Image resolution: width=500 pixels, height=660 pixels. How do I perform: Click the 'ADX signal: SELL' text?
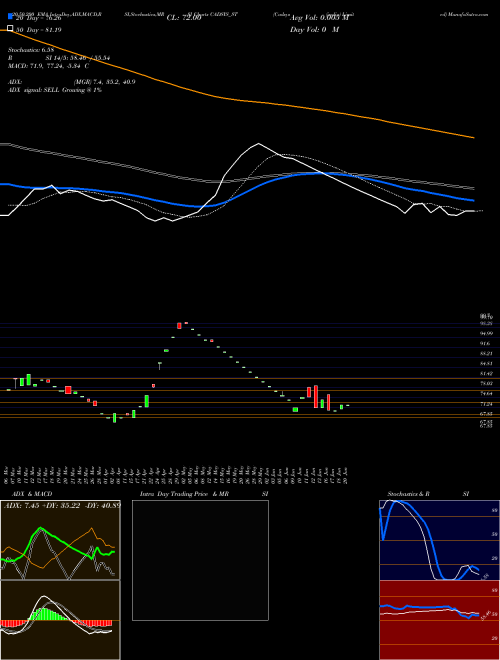34,90
